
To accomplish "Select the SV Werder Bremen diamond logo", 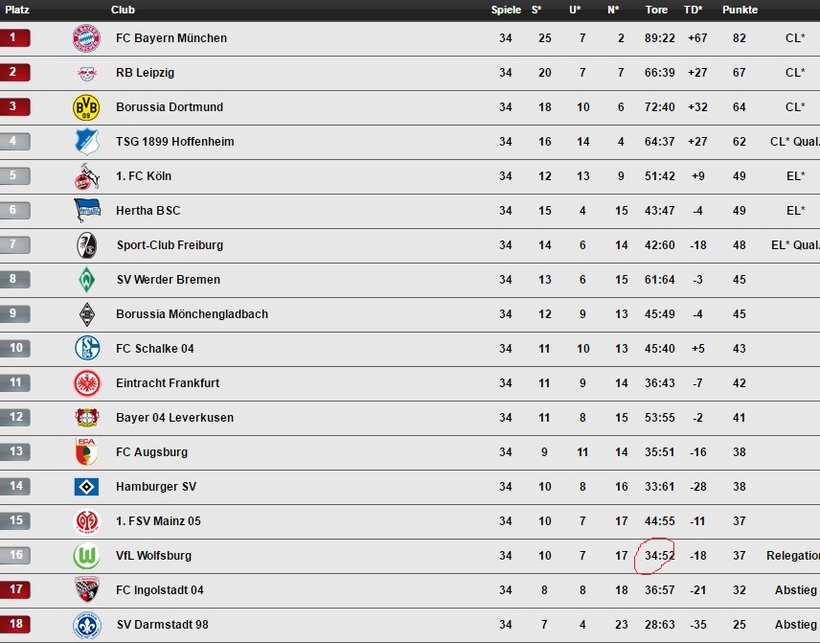I will click(86, 280).
